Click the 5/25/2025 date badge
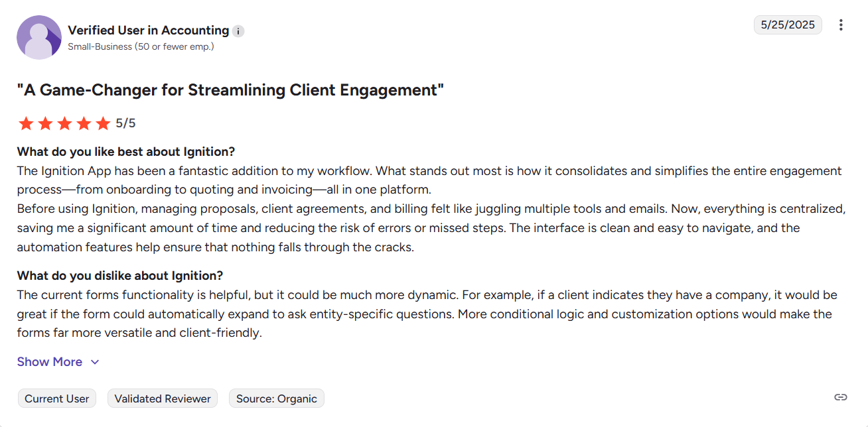868x427 pixels. coord(788,25)
